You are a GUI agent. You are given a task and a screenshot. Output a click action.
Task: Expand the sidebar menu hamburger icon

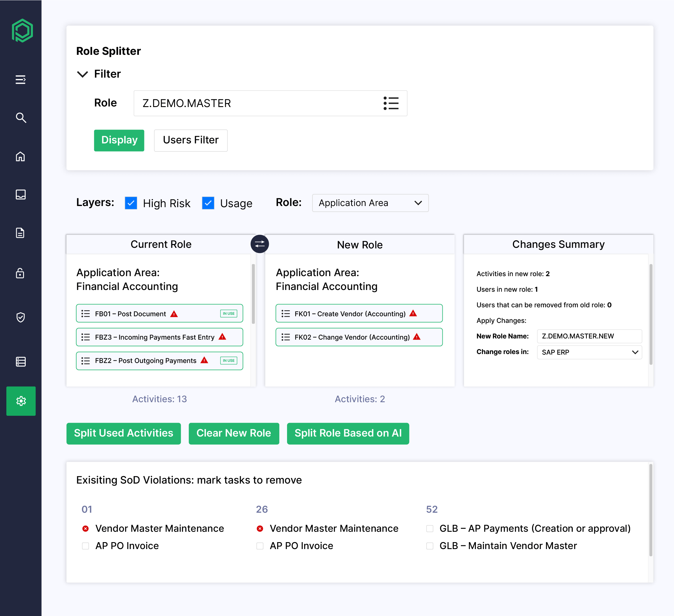click(21, 80)
